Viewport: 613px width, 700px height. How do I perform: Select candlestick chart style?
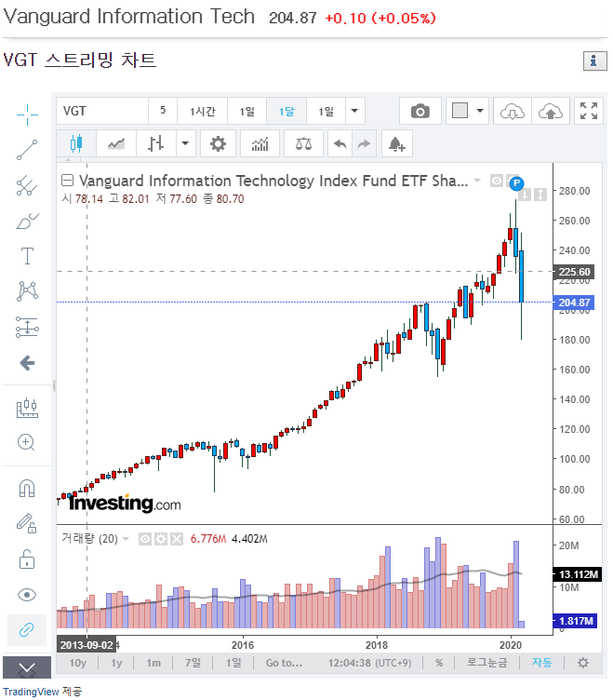click(76, 143)
